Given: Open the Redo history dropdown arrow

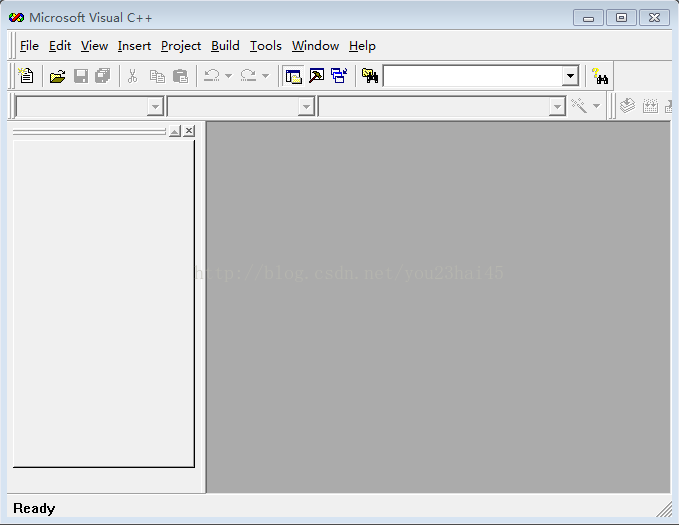Looking at the screenshot, I should [265, 76].
